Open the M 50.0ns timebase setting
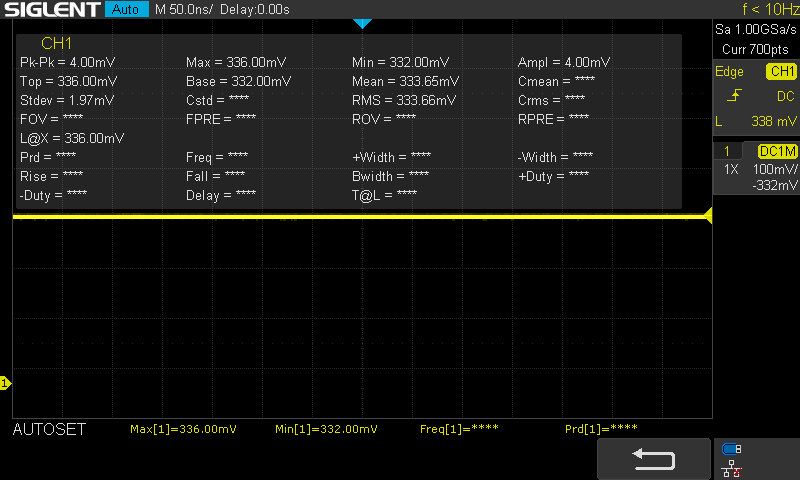This screenshot has width=800, height=480. (184, 9)
